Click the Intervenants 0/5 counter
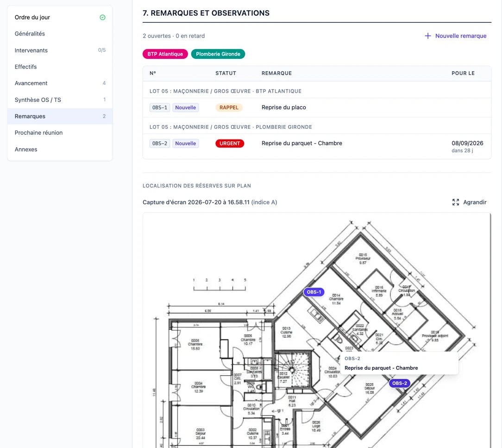This screenshot has height=448, width=502. tap(102, 50)
